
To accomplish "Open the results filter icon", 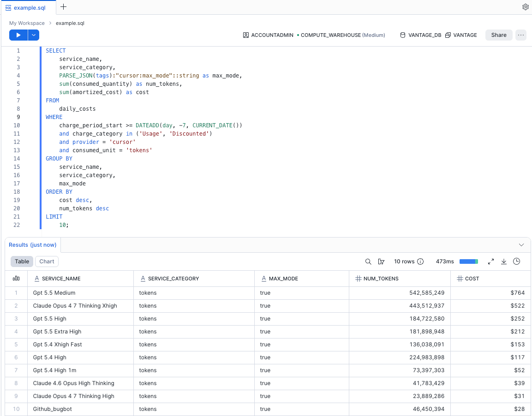I will [x=381, y=261].
